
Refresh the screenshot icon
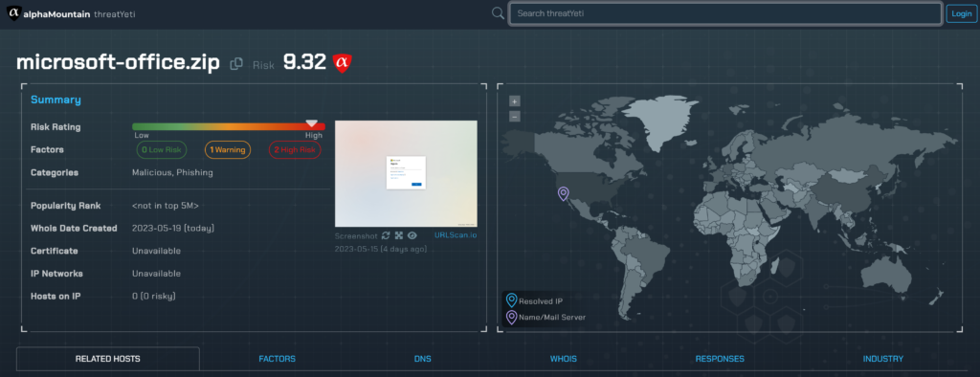tap(386, 235)
